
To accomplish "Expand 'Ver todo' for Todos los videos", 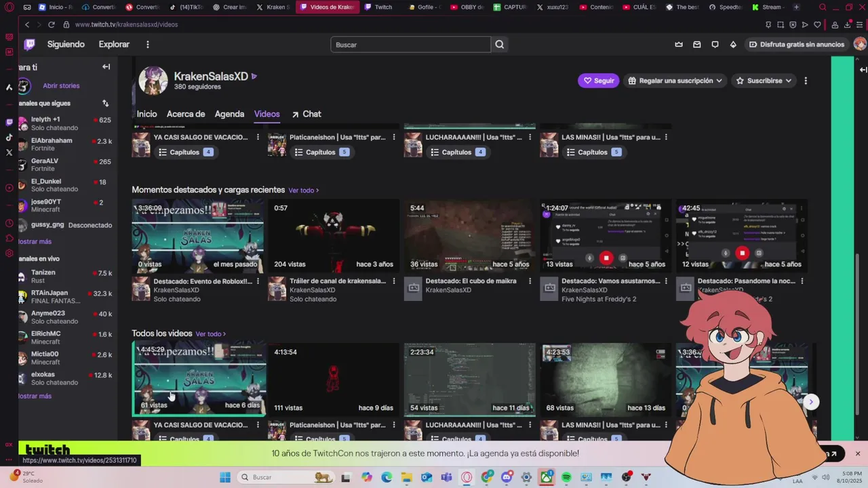I will 210,334.
